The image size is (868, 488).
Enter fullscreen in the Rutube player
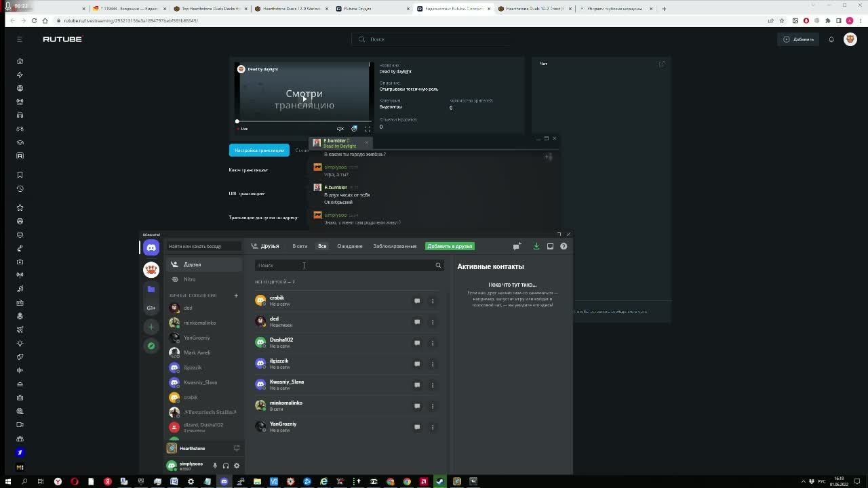[x=368, y=129]
